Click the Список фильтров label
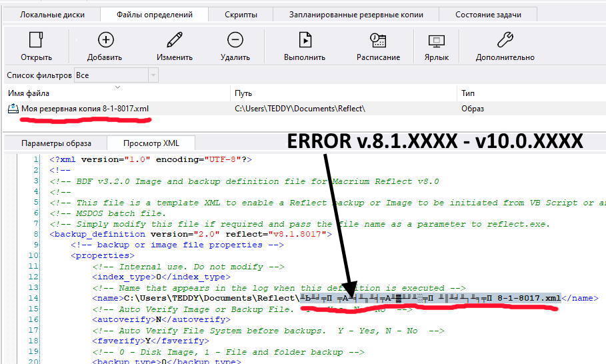The image size is (606, 364). point(39,75)
